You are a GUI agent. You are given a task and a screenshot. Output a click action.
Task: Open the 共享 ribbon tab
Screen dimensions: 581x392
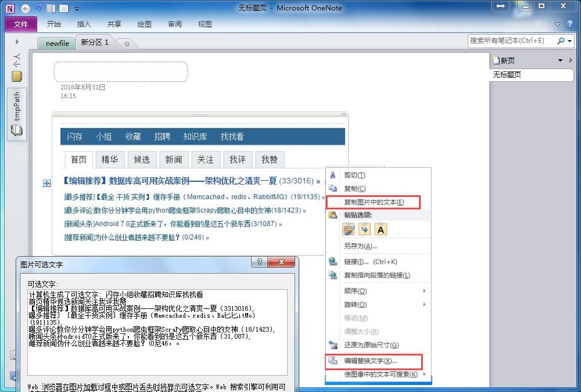tap(114, 24)
